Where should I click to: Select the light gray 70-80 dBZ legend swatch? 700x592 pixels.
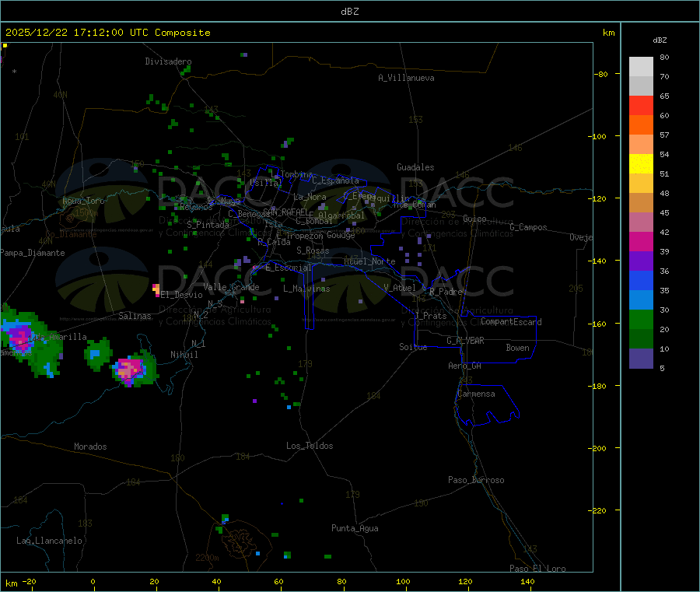[x=641, y=67]
